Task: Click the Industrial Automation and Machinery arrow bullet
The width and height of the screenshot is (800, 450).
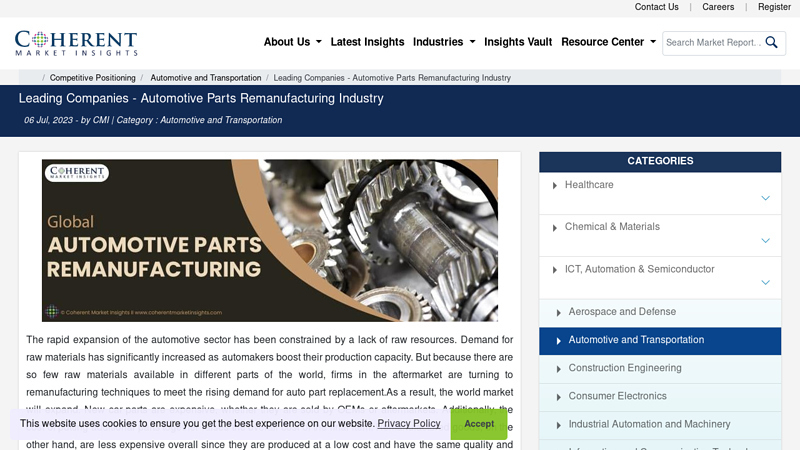Action: tap(559, 425)
